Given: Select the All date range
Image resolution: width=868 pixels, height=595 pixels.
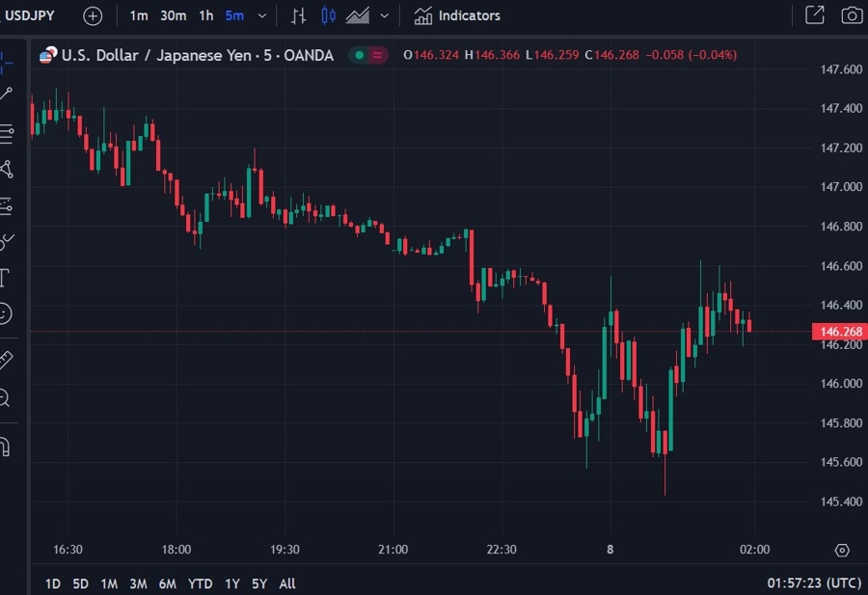Looking at the screenshot, I should pos(287,584).
